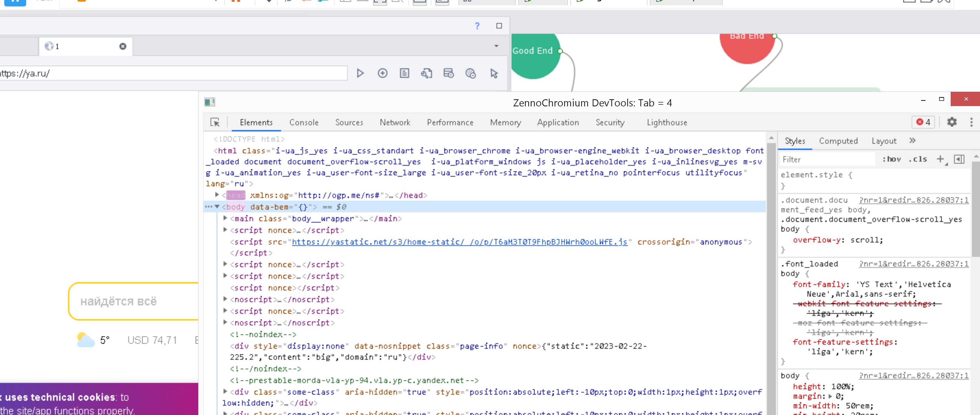This screenshot has height=415, width=980.
Task: Open the Memory tab
Action: (x=505, y=123)
